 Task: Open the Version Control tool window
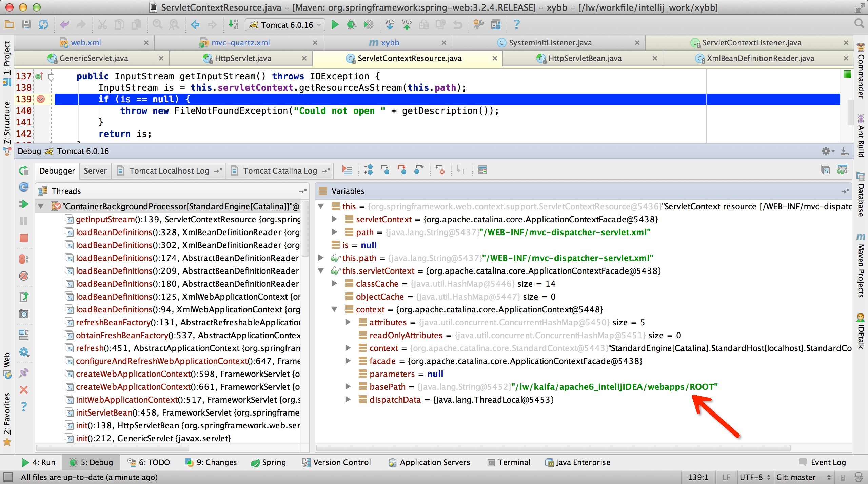(x=337, y=462)
